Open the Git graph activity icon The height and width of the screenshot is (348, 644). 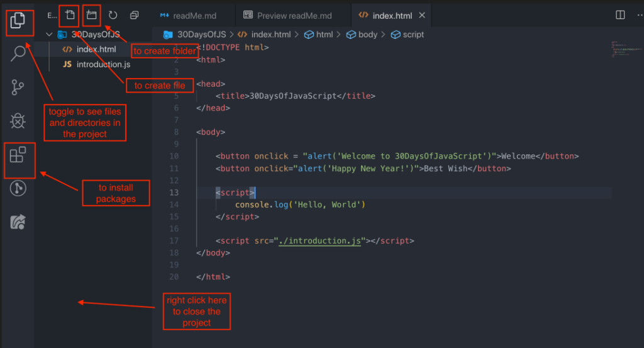[x=18, y=189]
